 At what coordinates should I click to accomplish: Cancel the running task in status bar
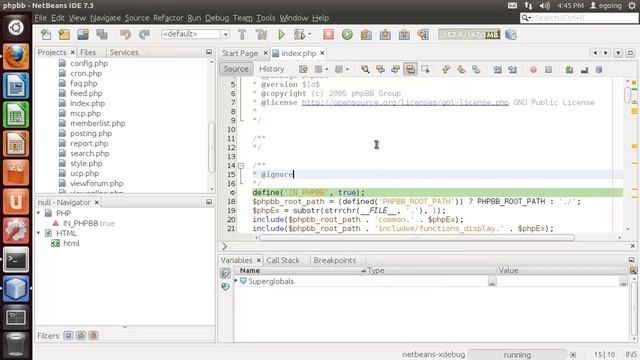(573, 355)
